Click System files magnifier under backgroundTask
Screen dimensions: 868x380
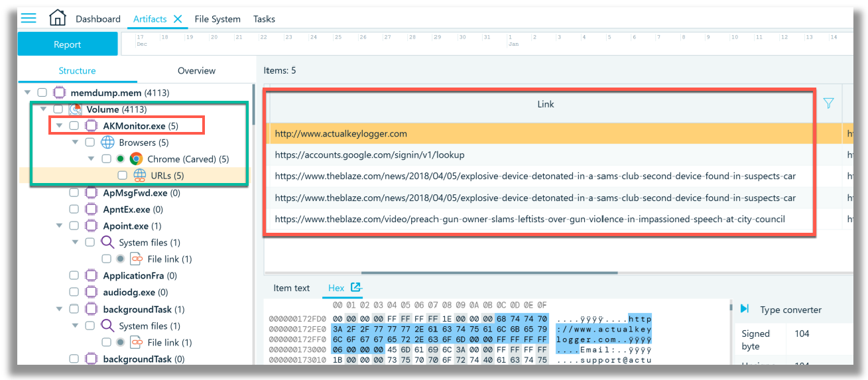107,326
